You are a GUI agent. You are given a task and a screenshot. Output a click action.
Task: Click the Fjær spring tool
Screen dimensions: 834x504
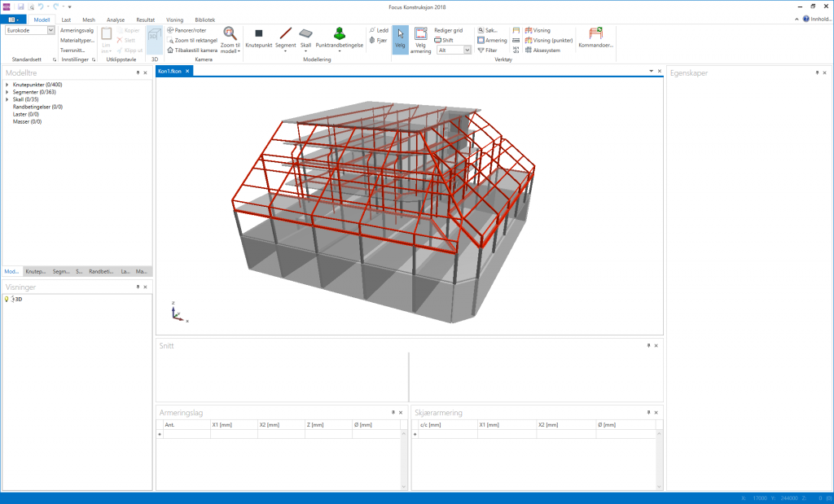pyautogui.click(x=378, y=41)
